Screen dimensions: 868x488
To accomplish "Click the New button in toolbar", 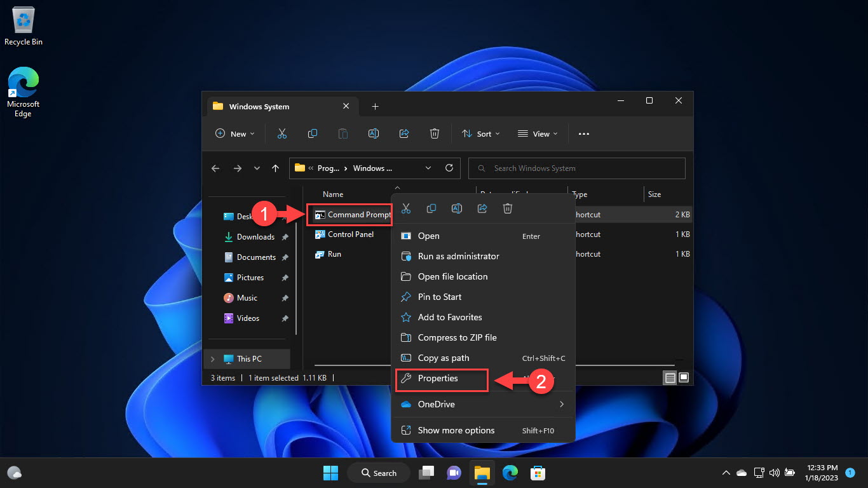I will click(x=235, y=133).
